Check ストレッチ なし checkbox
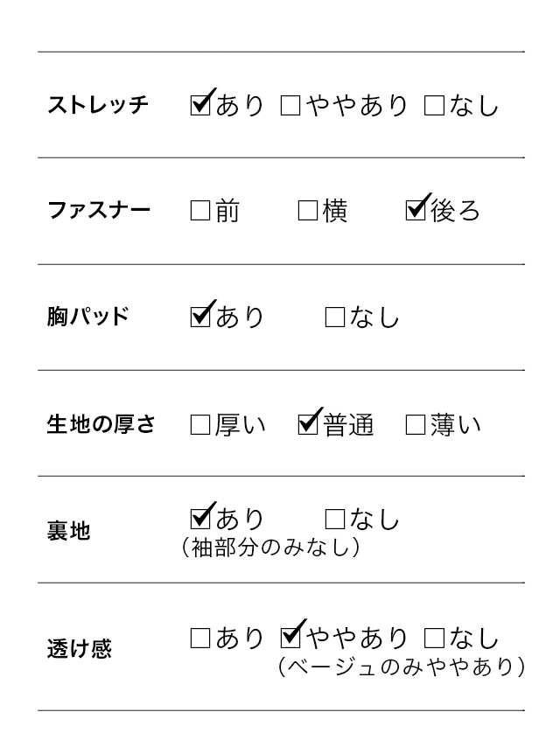 [x=434, y=107]
